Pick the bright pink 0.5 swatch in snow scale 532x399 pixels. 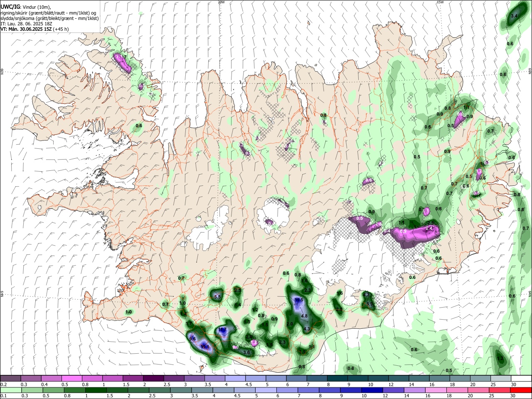pos(72,378)
